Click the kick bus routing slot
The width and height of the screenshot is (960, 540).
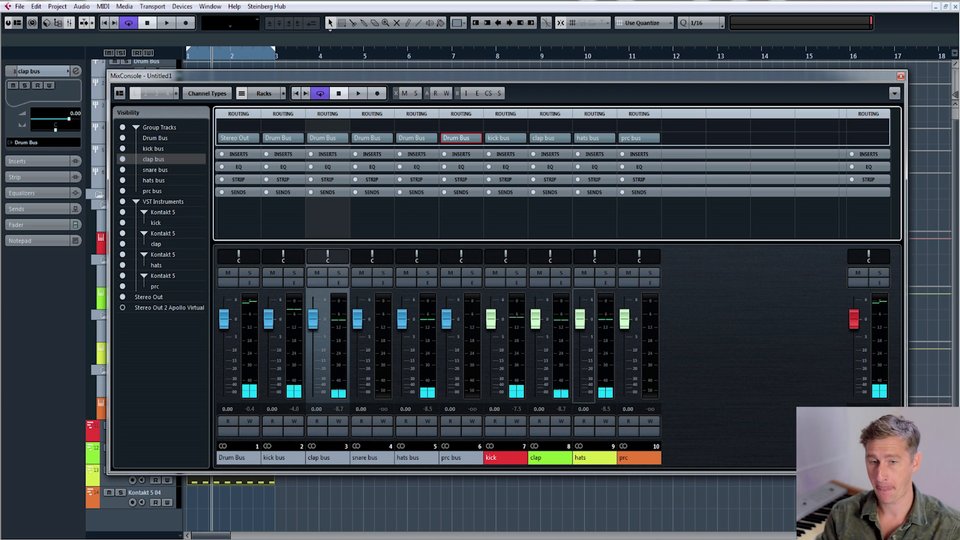505,138
